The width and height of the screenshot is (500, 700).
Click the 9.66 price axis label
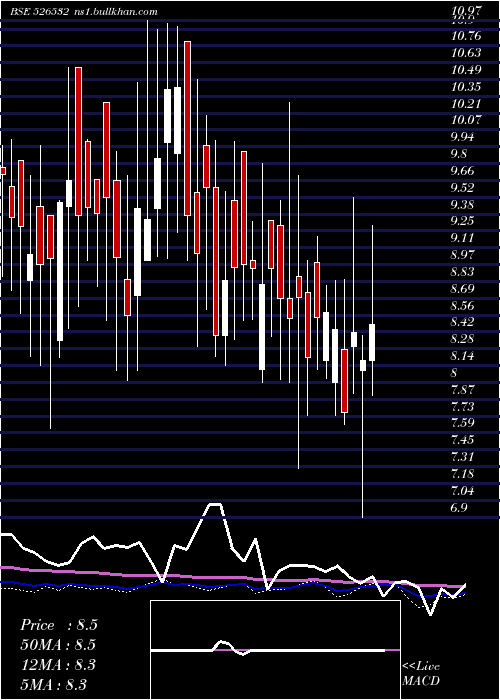pyautogui.click(x=462, y=171)
